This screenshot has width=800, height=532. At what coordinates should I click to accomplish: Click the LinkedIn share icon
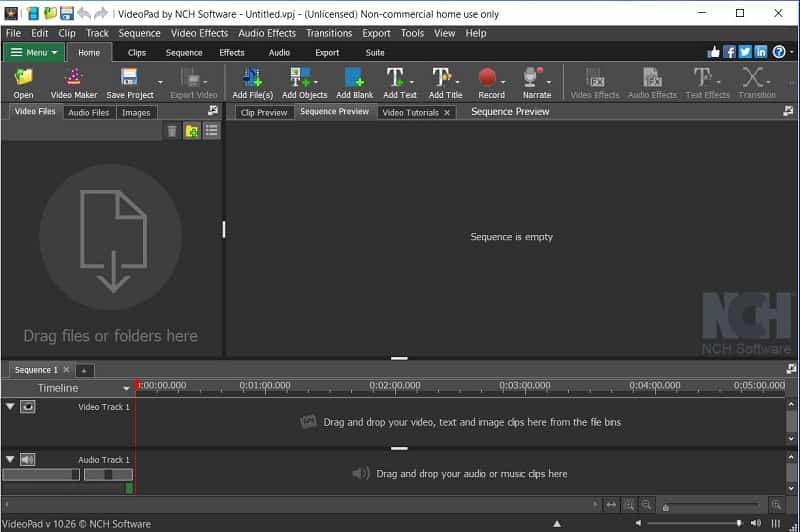pos(761,52)
